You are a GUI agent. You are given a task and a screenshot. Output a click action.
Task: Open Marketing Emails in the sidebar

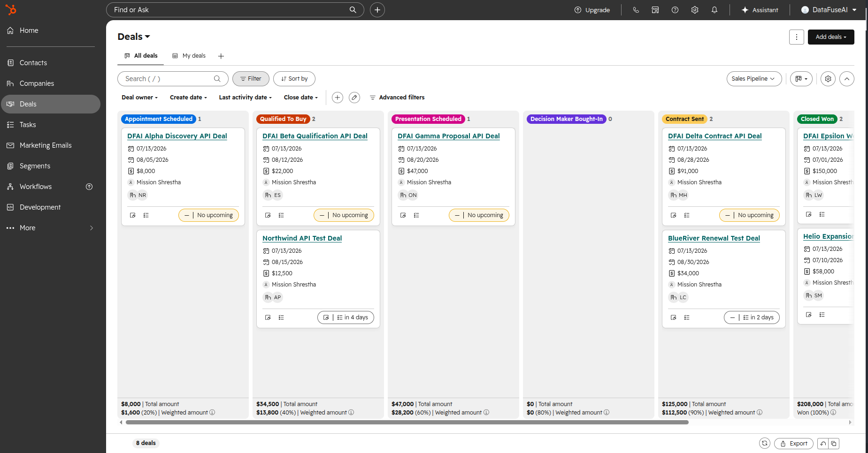(51, 145)
